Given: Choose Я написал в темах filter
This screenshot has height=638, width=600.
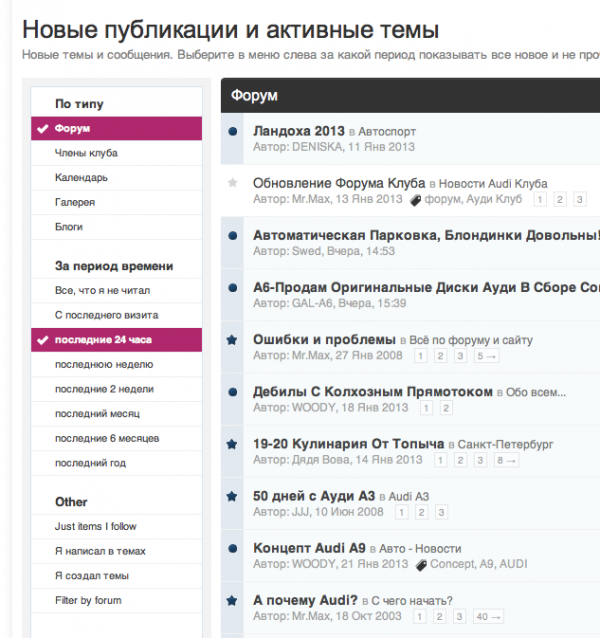Looking at the screenshot, I should coord(116,551).
